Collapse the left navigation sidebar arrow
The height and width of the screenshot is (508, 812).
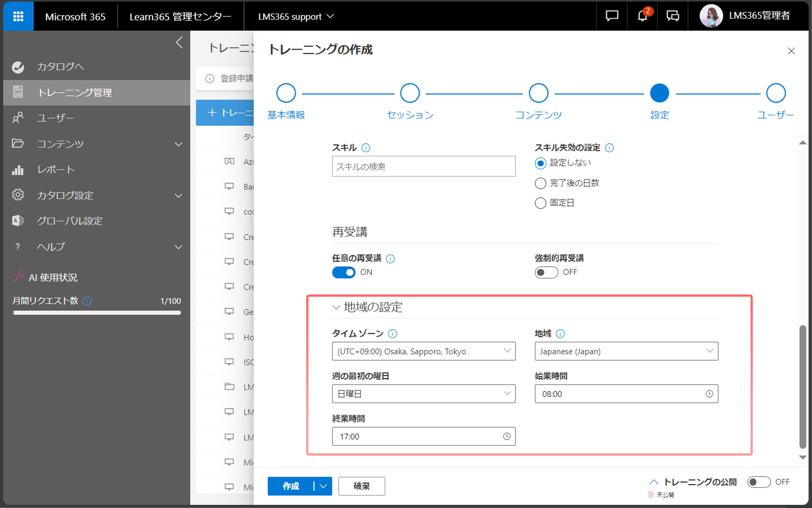[179, 43]
